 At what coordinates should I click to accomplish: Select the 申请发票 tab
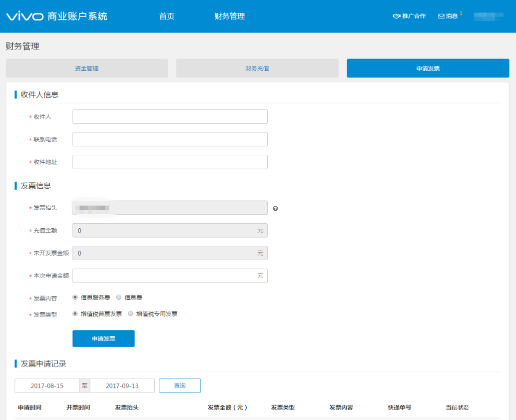coord(428,68)
